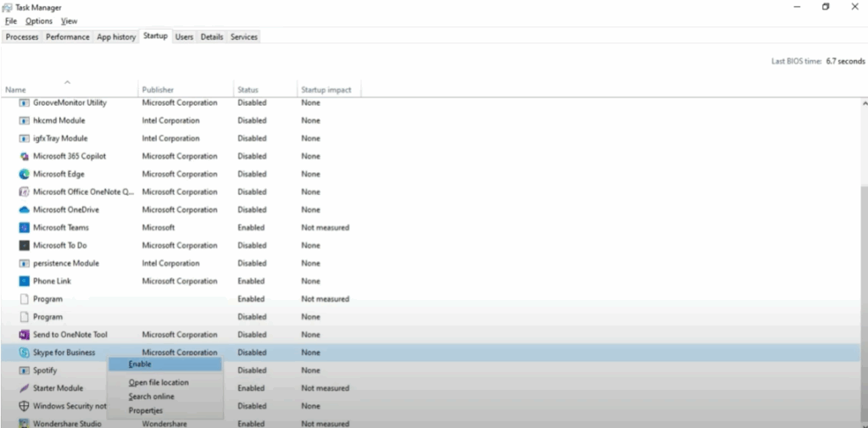Screen dimensions: 868x428
Task: Click the Phone Link icon
Action: coord(24,281)
